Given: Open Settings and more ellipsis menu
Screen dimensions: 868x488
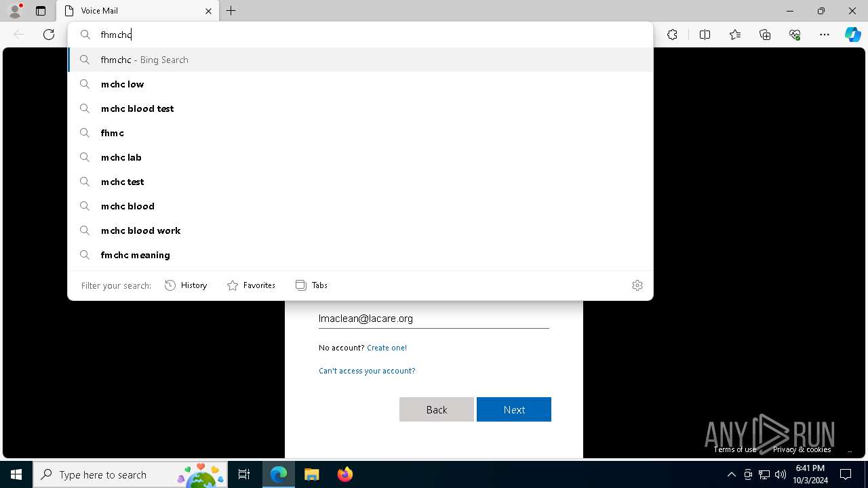Looking at the screenshot, I should [825, 35].
